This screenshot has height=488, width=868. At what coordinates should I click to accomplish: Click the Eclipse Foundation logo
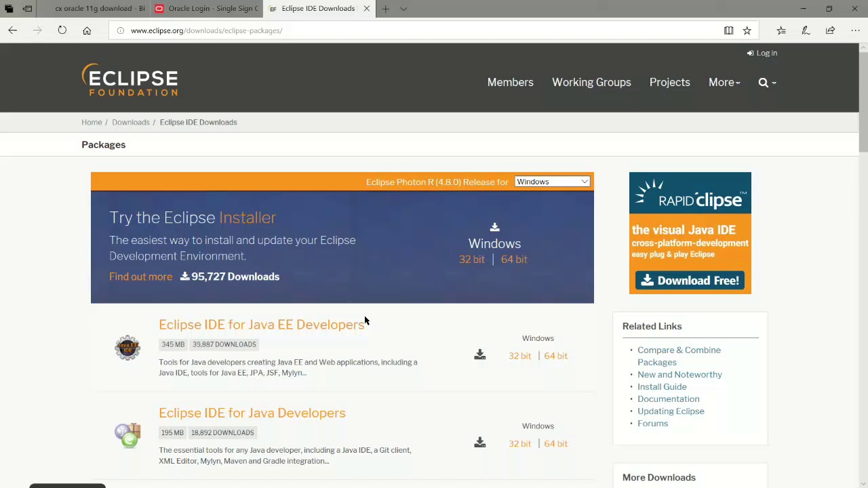130,80
